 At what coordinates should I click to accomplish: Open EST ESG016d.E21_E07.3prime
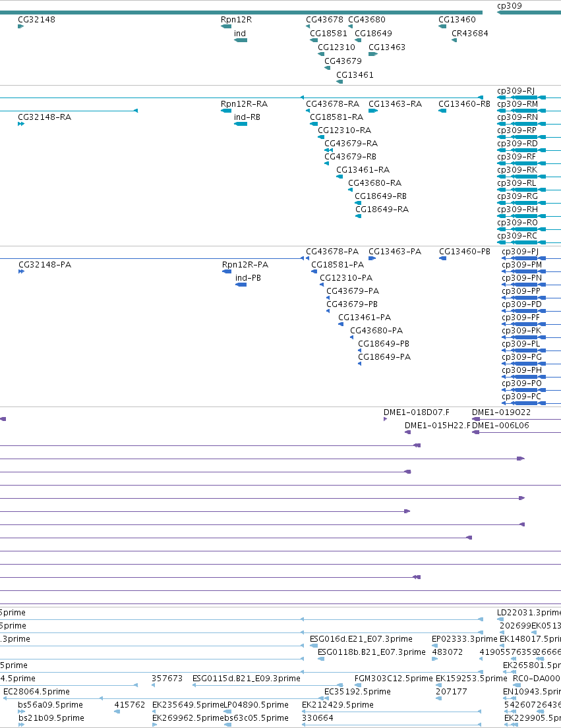click(x=361, y=639)
